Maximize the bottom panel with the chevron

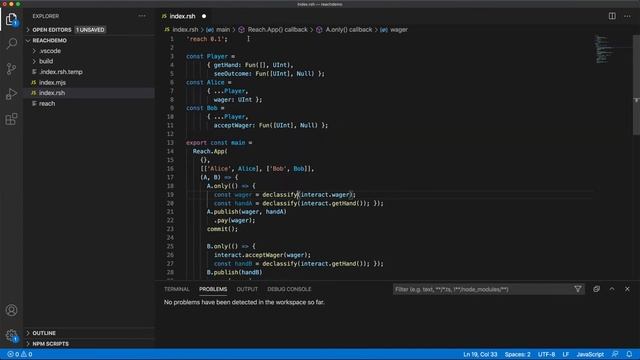tap(612, 289)
